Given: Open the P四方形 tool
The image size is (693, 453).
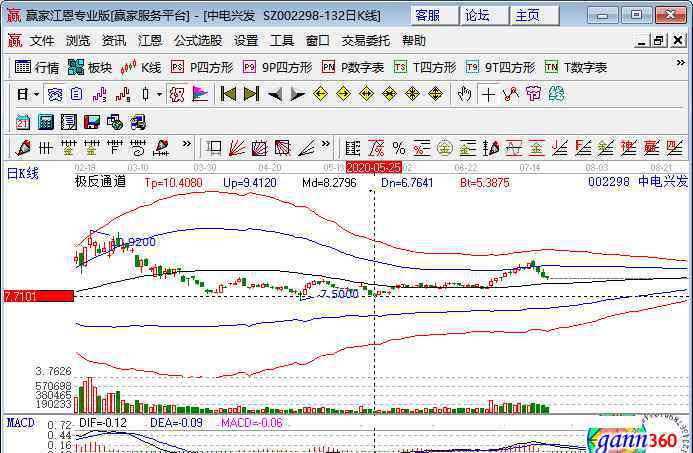Looking at the screenshot, I should pos(202,68).
